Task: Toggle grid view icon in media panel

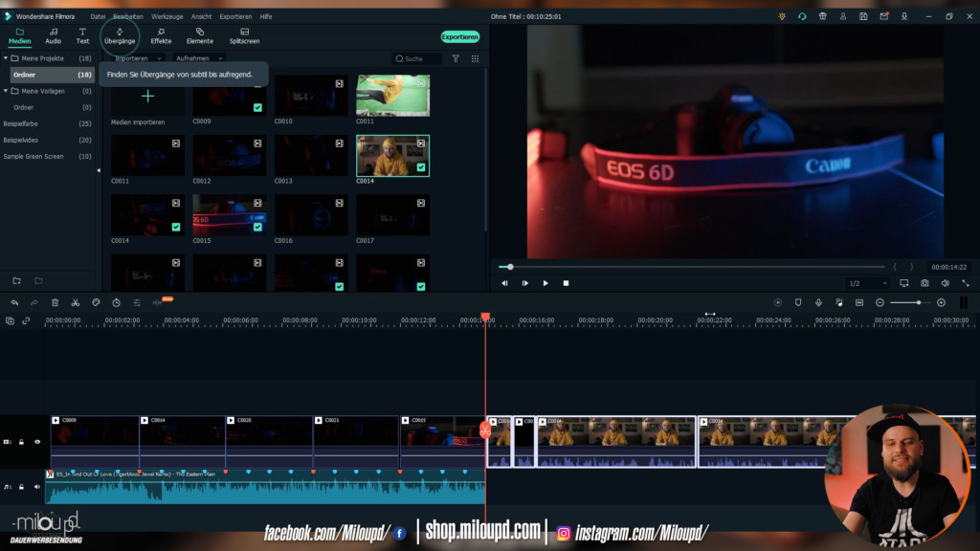Action: coord(475,58)
